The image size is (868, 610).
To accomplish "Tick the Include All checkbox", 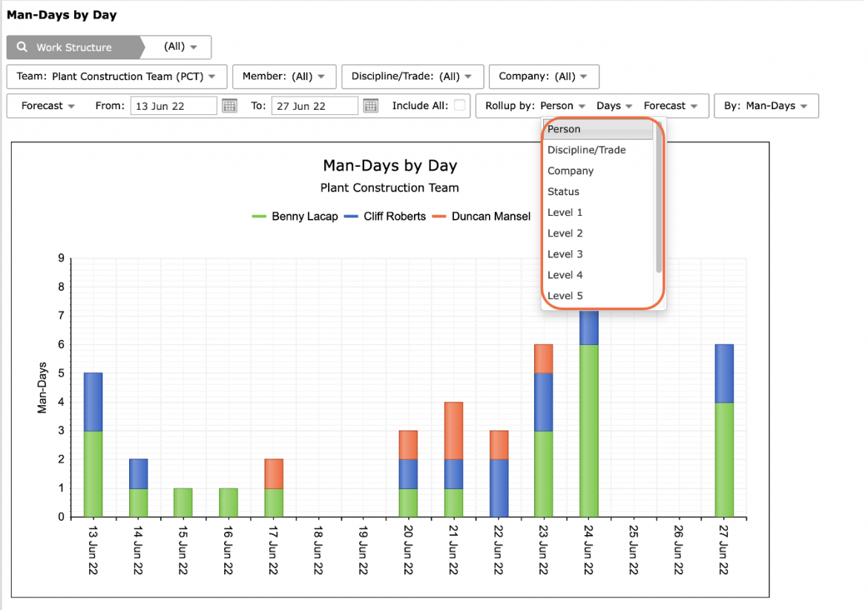I will [459, 105].
